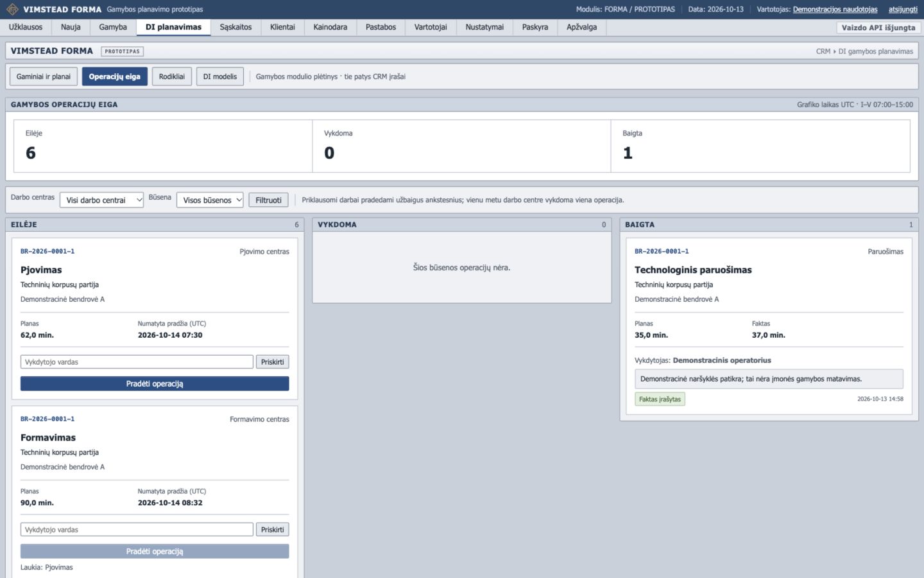
Task: Click Pradėti operaciją for Pjovimas
Action: 155,383
